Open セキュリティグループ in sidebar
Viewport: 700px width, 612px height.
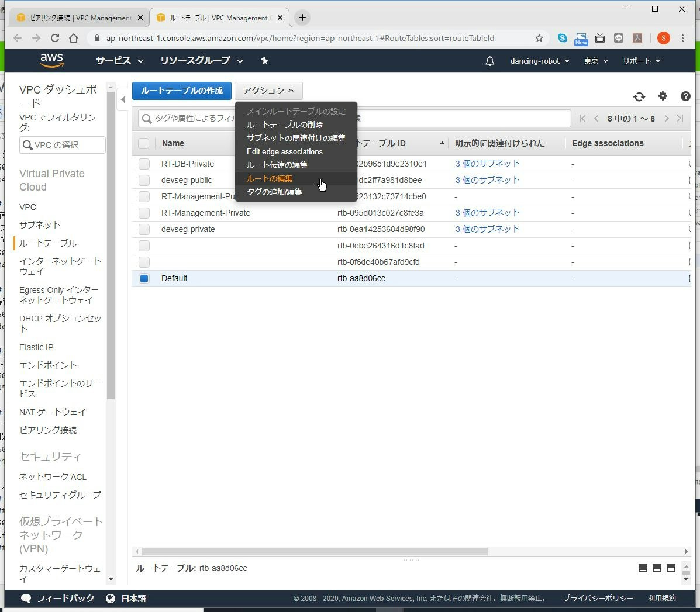coord(60,495)
